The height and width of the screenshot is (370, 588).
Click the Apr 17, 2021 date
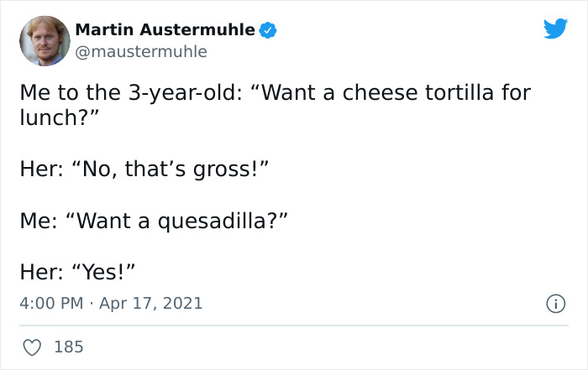point(151,303)
